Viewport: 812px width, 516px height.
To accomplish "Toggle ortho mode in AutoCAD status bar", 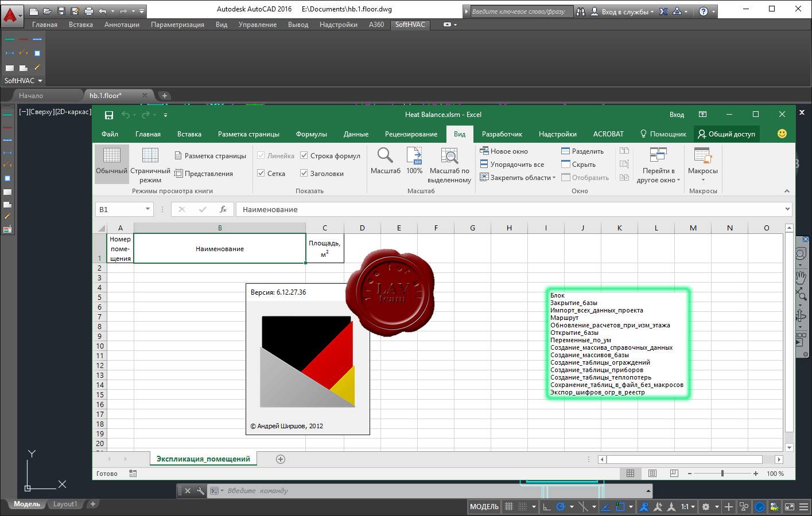I will (x=546, y=507).
